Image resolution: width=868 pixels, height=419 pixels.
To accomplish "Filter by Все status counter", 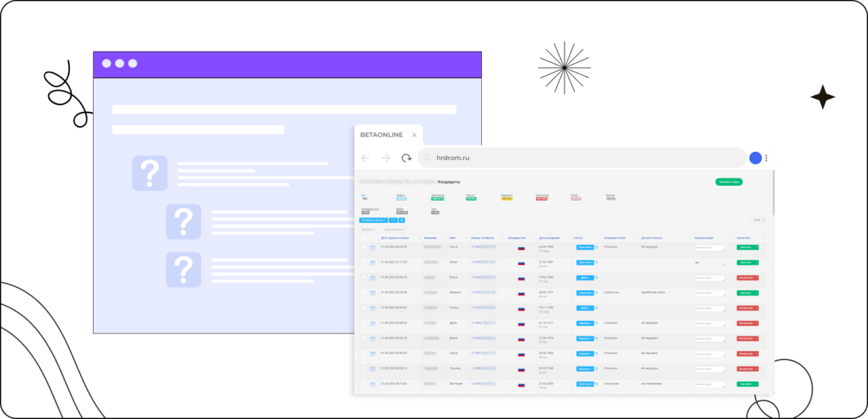I will click(x=365, y=197).
